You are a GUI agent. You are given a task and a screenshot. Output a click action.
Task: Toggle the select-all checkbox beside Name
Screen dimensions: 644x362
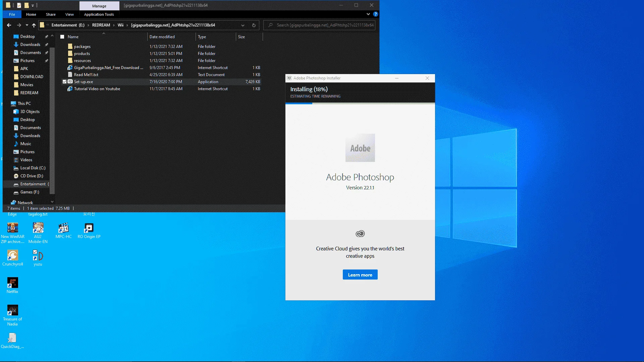[x=62, y=37]
